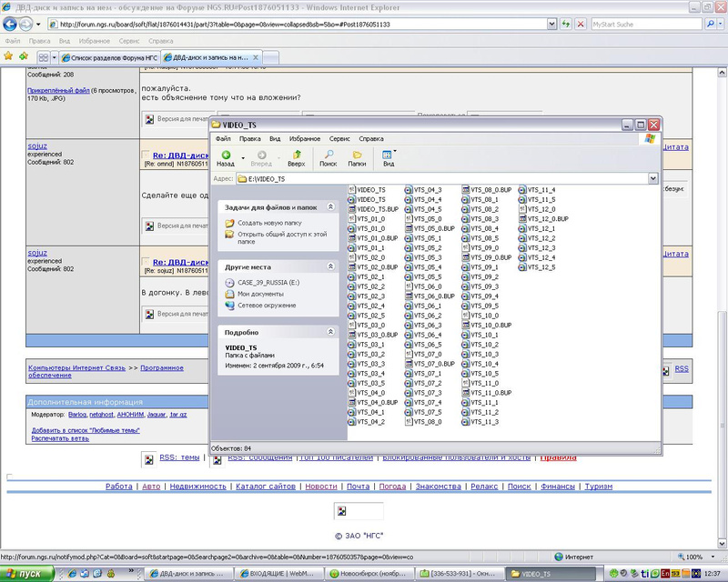Click the MyStart Suche search field

click(644, 25)
